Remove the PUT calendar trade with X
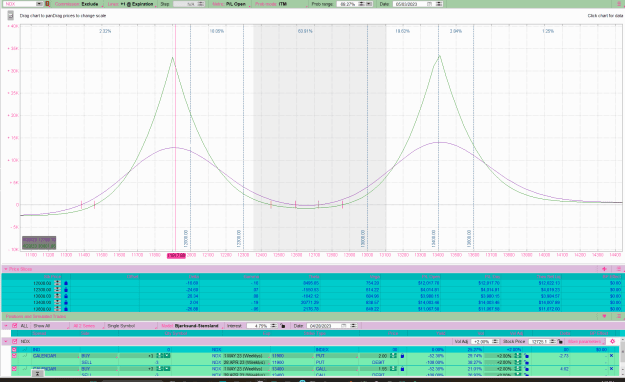The height and width of the screenshot is (382, 625). pos(611,356)
